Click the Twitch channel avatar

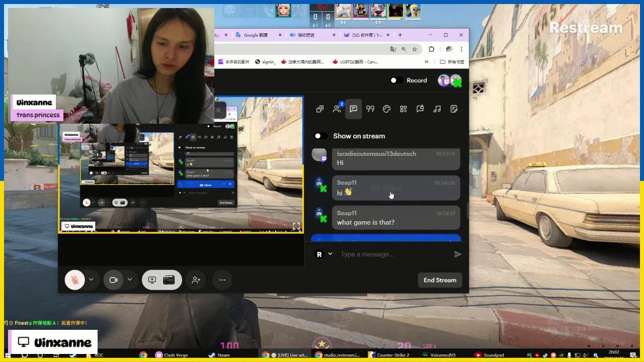pos(444,80)
